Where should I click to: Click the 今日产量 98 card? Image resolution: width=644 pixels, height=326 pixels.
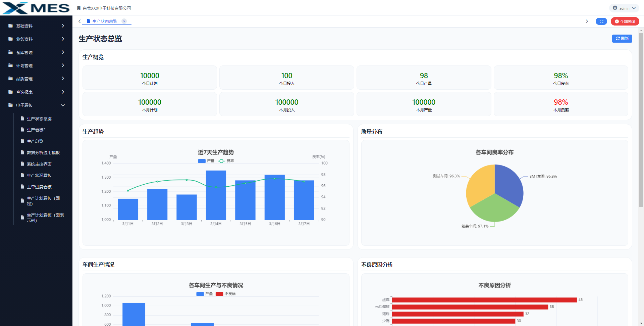click(x=424, y=78)
